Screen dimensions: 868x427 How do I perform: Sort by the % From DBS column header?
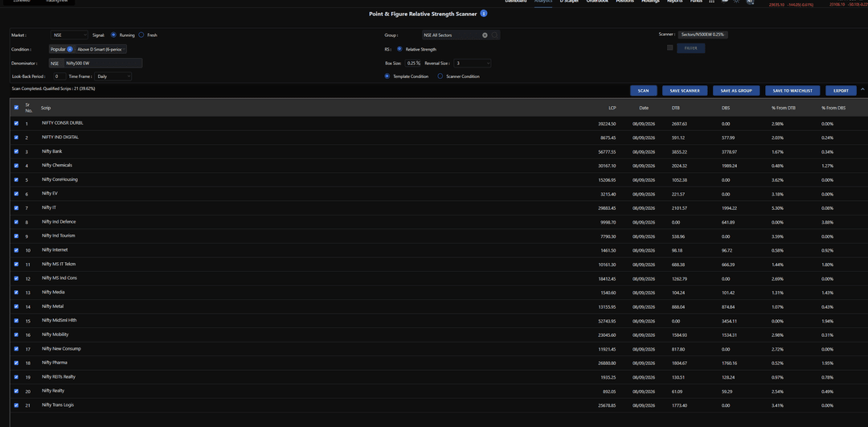pyautogui.click(x=833, y=108)
